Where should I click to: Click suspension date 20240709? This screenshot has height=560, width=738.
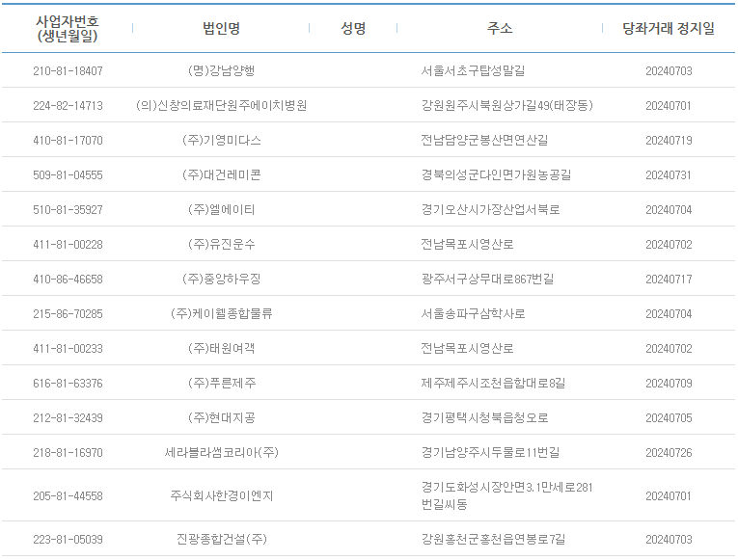click(x=669, y=384)
